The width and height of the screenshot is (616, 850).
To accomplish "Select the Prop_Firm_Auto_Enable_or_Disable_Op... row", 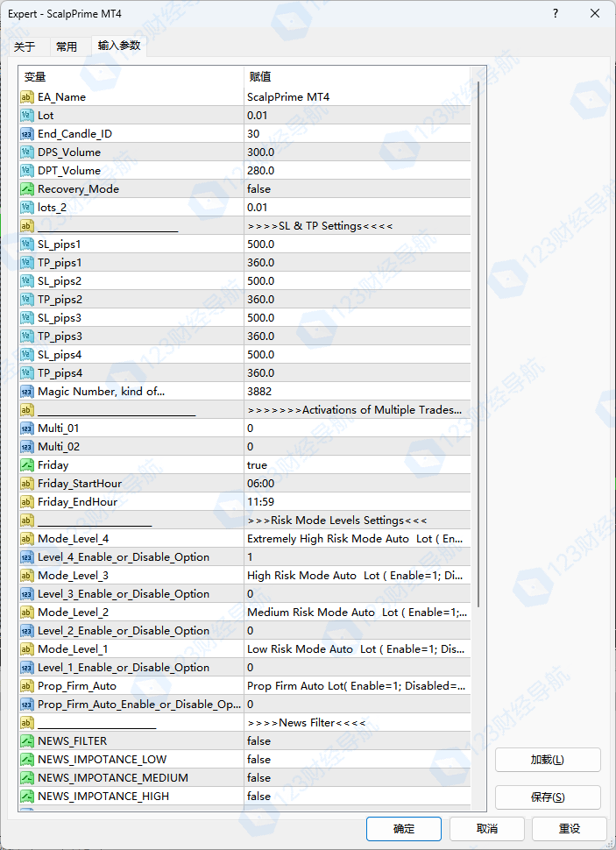I will pos(244,705).
